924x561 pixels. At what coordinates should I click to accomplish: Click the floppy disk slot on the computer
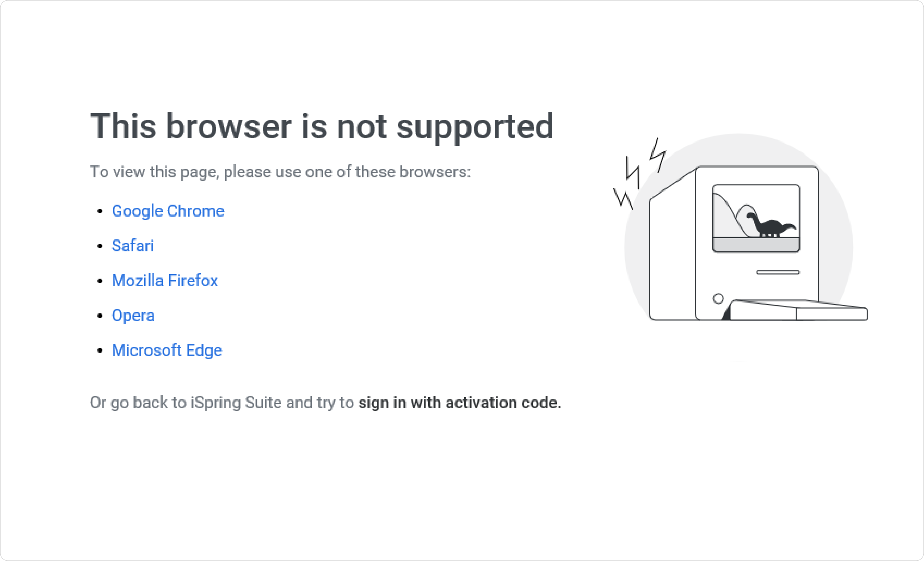tap(778, 272)
